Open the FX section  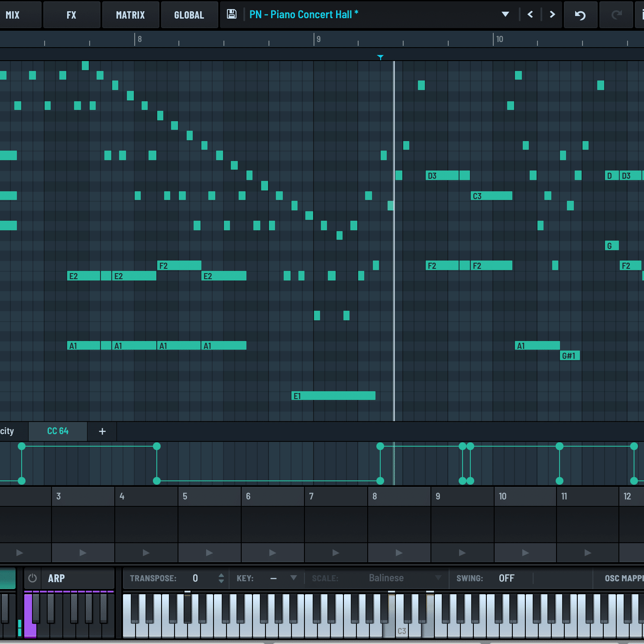point(71,14)
